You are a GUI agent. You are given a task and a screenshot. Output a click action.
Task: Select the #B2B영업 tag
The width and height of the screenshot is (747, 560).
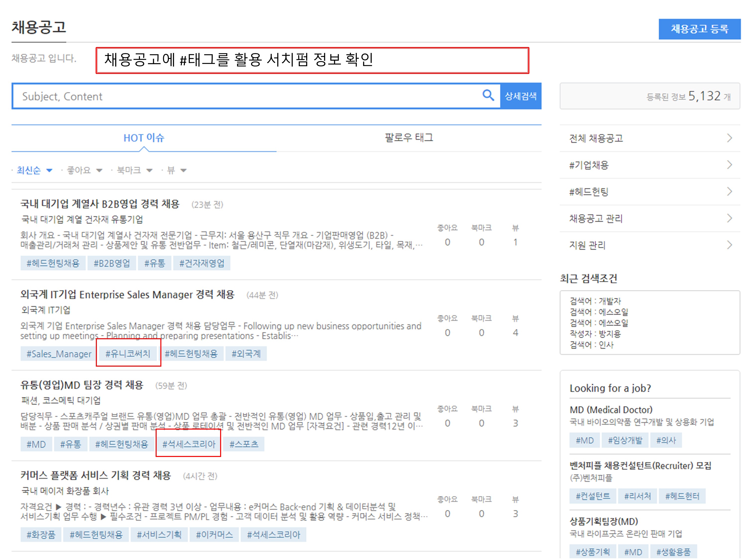pos(112,263)
